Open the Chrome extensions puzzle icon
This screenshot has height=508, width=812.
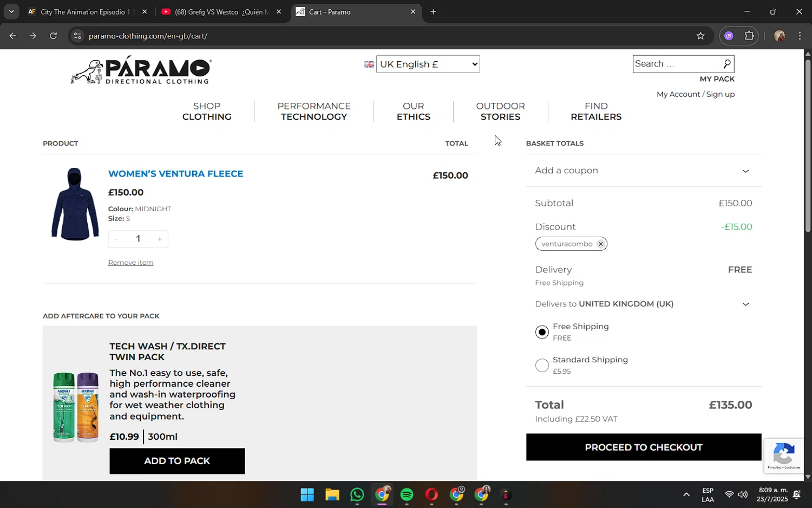749,36
